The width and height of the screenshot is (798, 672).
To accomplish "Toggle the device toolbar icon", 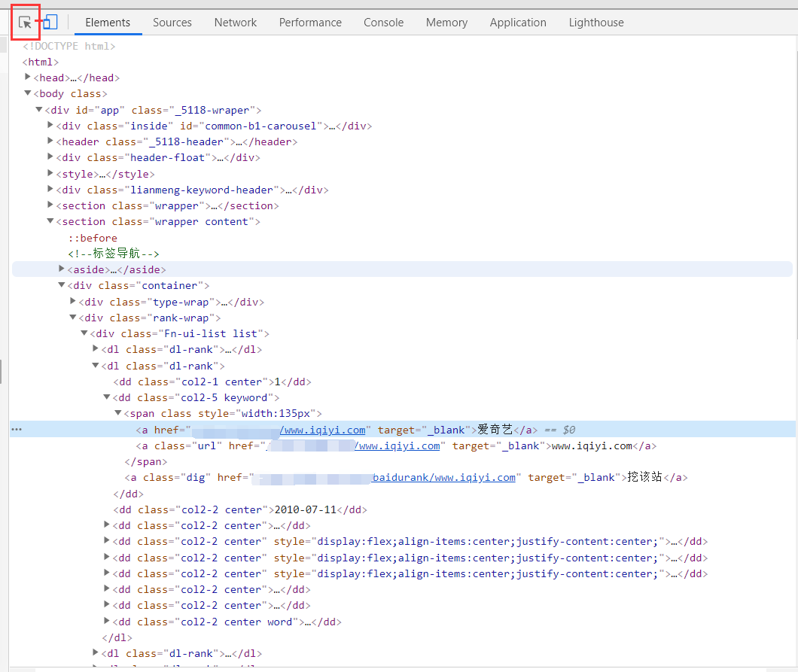I will pos(50,22).
